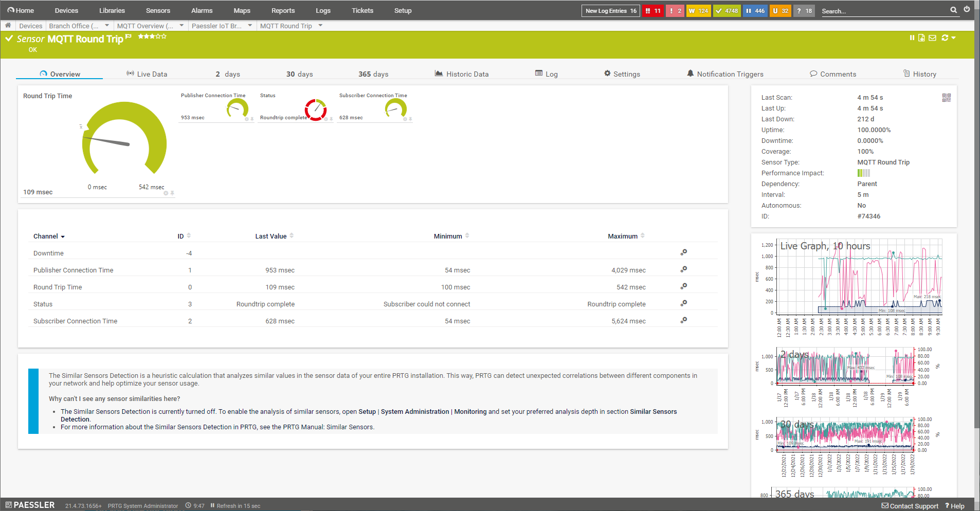This screenshot has height=511, width=980.
Task: Pause the MQTT Round Trip sensor
Action: (912, 38)
